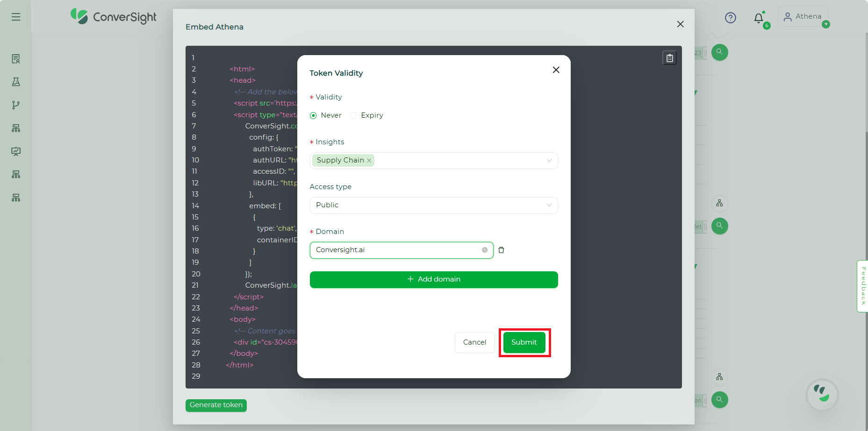Image resolution: width=868 pixels, height=431 pixels.
Task: Open the hamburger menu icon
Action: pyautogui.click(x=16, y=17)
